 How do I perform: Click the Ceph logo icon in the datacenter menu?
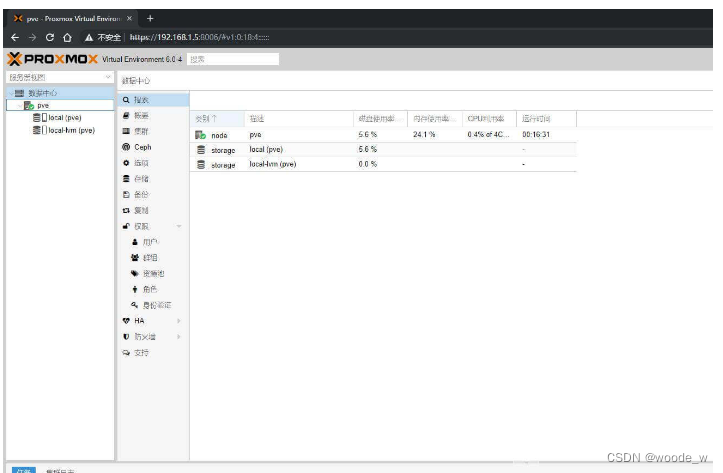pyautogui.click(x=126, y=147)
